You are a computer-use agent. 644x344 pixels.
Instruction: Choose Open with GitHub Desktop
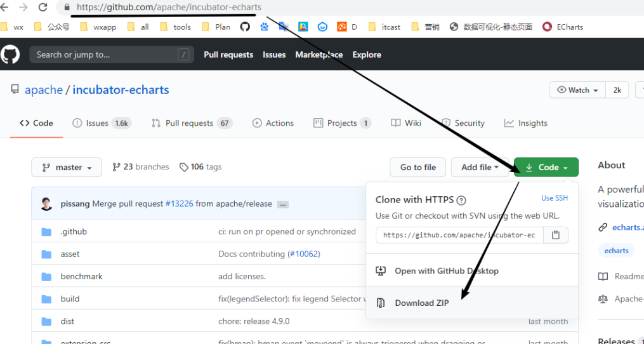point(472,271)
